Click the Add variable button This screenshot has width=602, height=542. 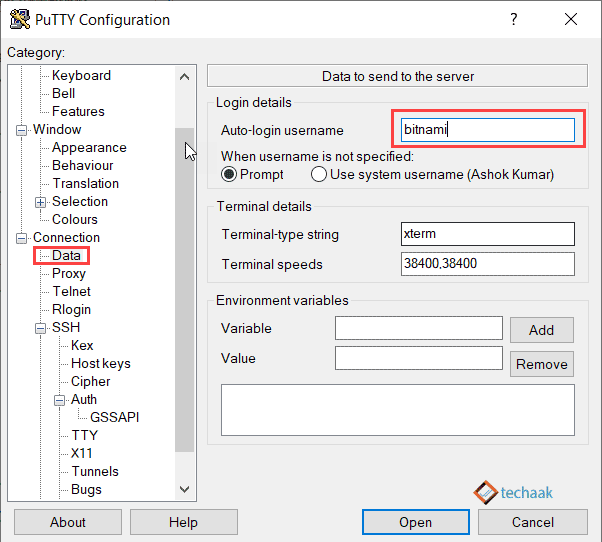[542, 330]
